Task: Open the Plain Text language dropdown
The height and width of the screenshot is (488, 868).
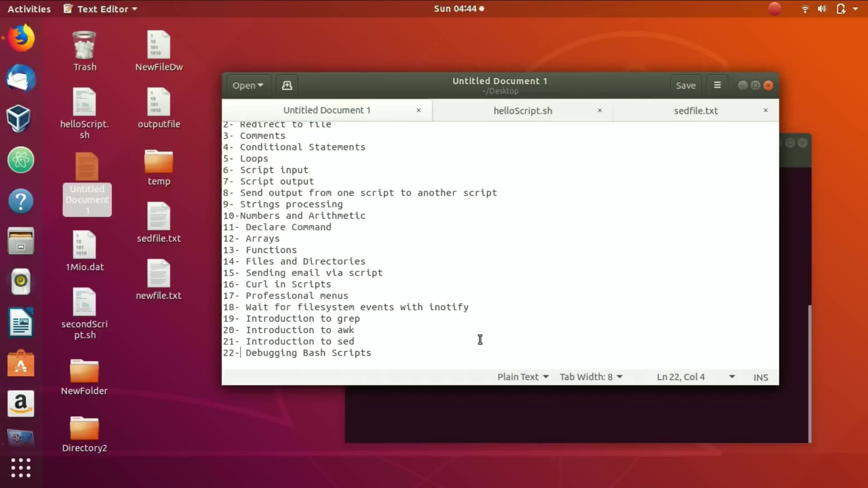Action: [x=523, y=377]
